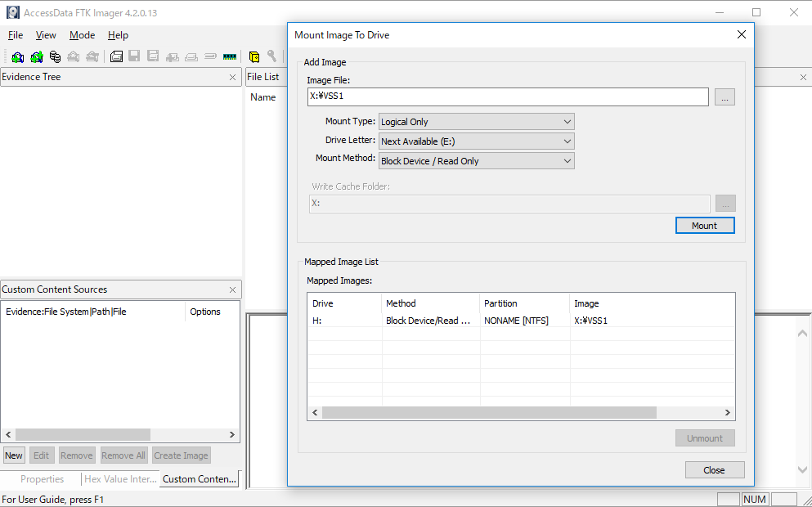The image size is (812, 507).
Task: Click the Obtain Protected Files safe icon
Action: [254, 56]
